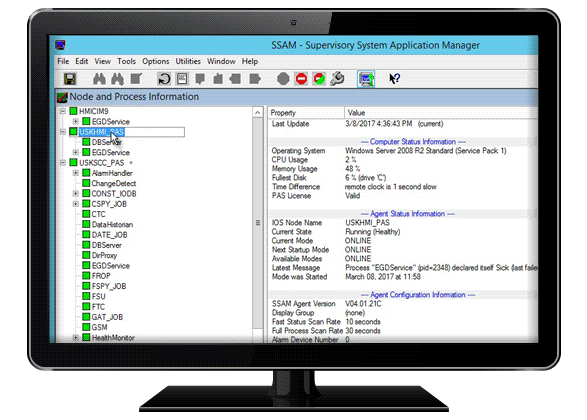Click the green and red circle toolbar icon
Image resolution: width=587 pixels, height=420 pixels.
[x=319, y=79]
